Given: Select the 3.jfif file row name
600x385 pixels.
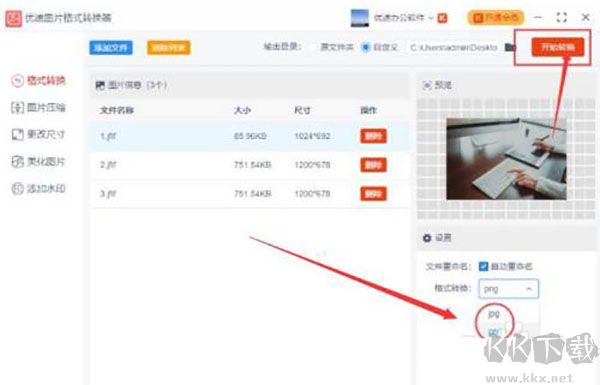Looking at the screenshot, I should pos(108,194).
